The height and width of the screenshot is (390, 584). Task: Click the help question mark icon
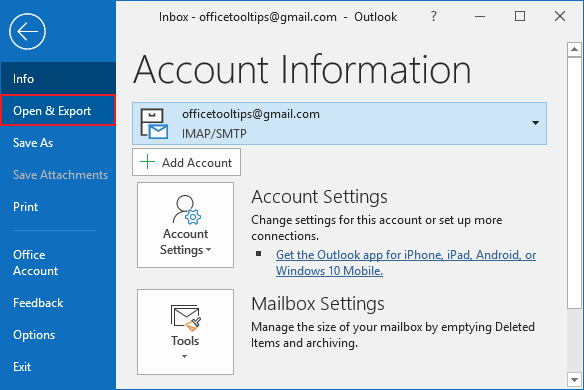pos(434,16)
